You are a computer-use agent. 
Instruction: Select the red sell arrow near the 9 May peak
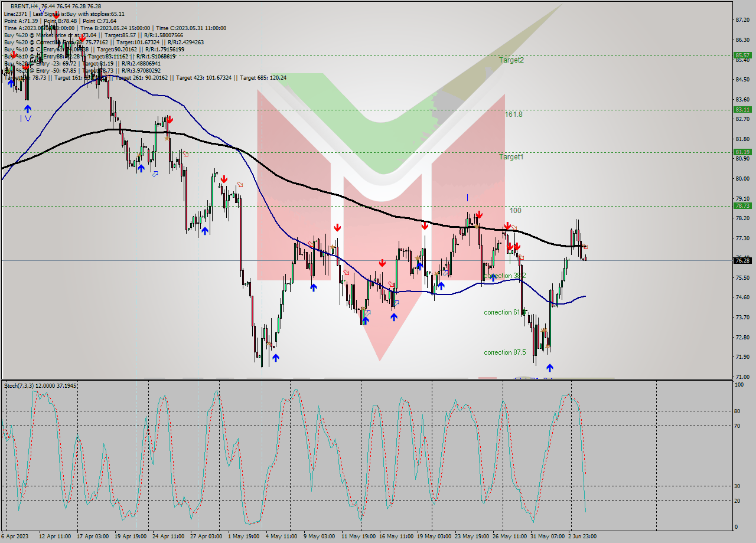click(337, 226)
